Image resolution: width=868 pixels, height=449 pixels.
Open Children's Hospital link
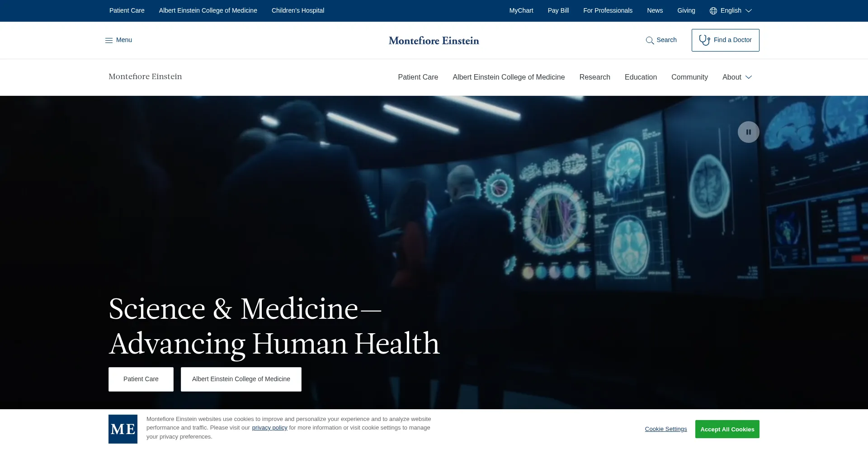coord(298,10)
